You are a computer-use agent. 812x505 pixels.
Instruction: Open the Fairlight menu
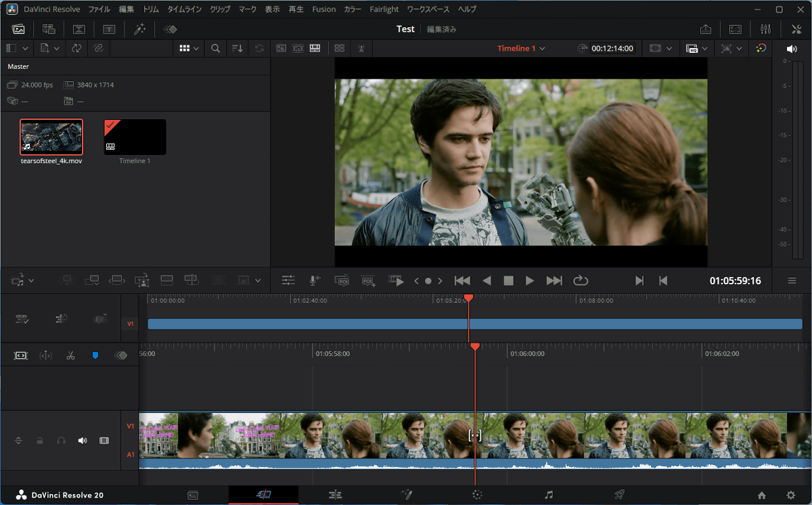click(384, 9)
